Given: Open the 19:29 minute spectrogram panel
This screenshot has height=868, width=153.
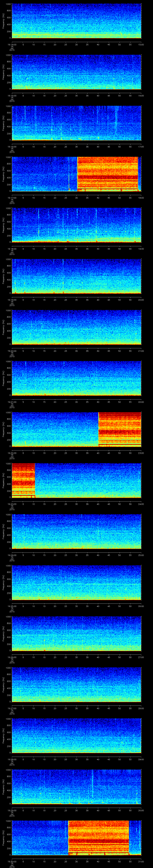Looking at the screenshot, I should 76,787.
